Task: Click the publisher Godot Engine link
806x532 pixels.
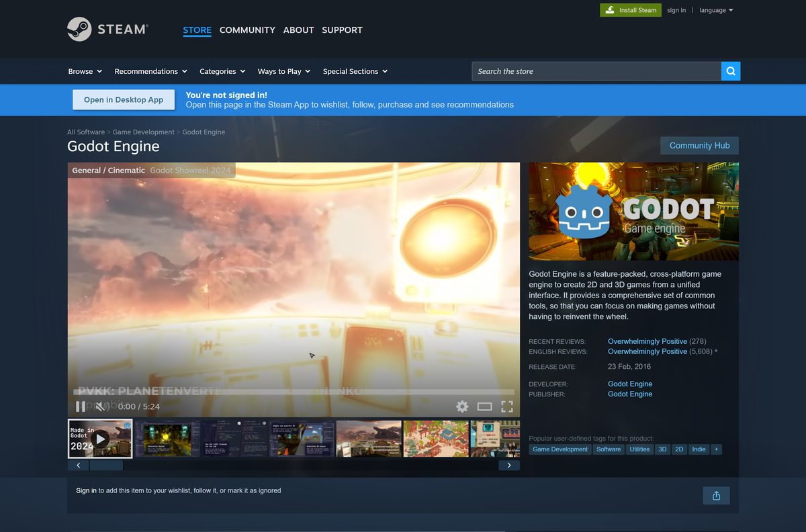Action: click(x=630, y=394)
